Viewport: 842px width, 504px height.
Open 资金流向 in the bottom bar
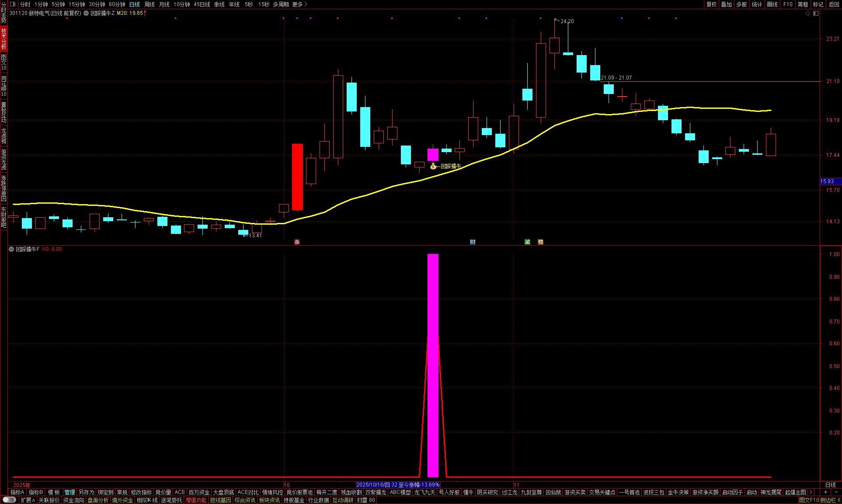pos(73,500)
